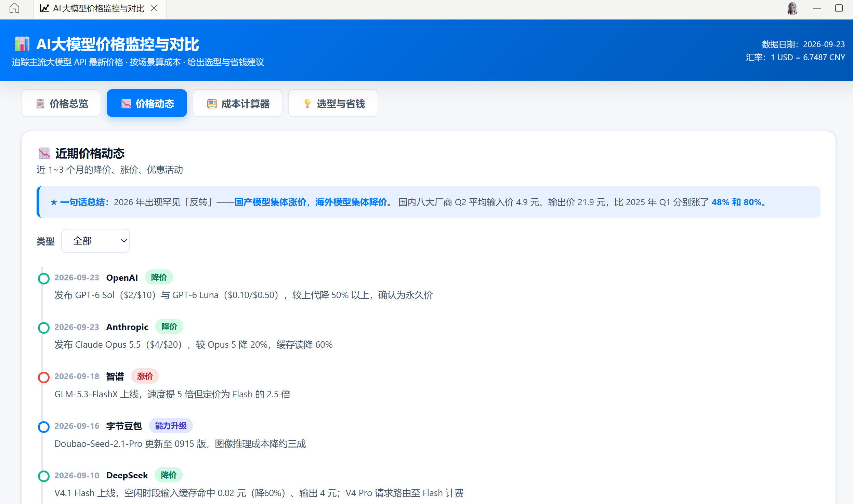
Task: Click chart icon beside 近期价格动态 heading
Action: click(x=44, y=153)
